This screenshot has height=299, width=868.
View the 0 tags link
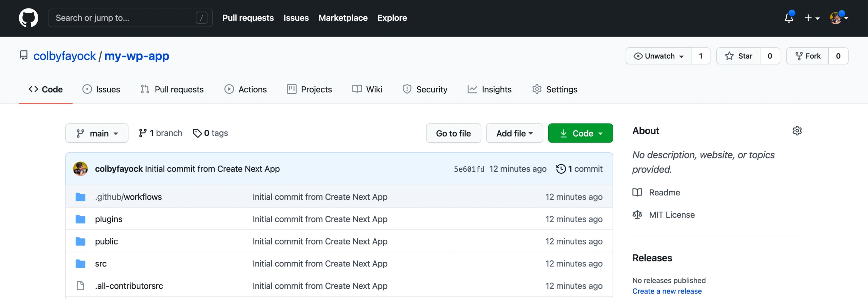tap(210, 133)
